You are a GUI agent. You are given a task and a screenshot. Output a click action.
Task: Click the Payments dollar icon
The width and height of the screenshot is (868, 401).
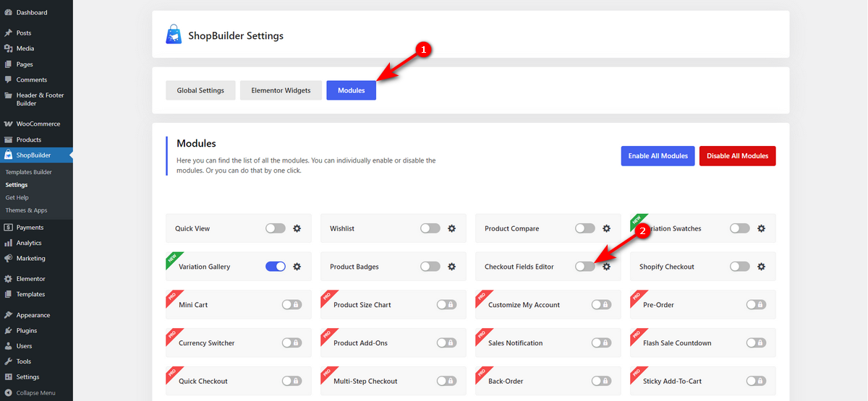[8, 228]
